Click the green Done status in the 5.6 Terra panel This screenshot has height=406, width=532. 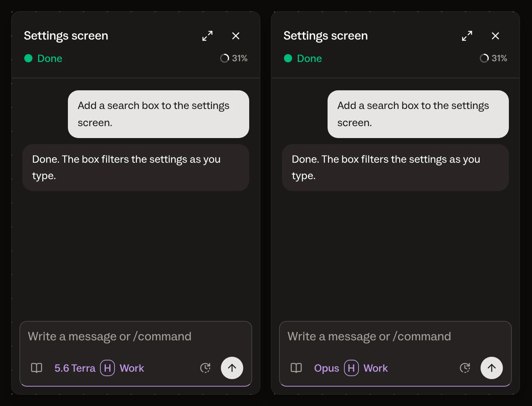(x=43, y=59)
